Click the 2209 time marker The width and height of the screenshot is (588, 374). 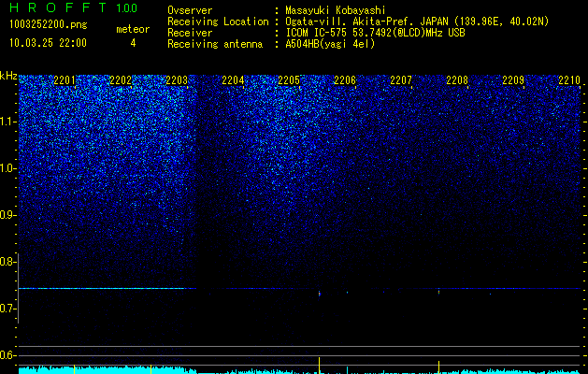pyautogui.click(x=513, y=79)
